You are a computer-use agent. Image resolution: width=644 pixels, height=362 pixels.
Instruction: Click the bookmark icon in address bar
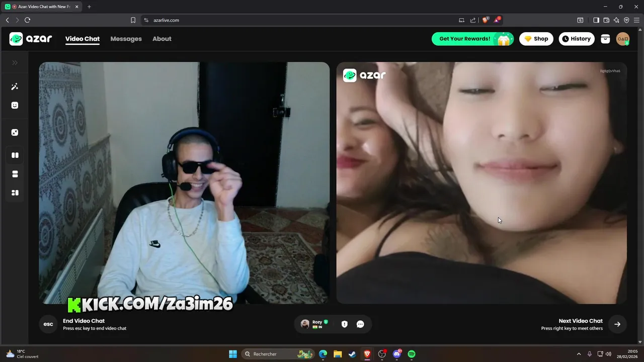(133, 20)
